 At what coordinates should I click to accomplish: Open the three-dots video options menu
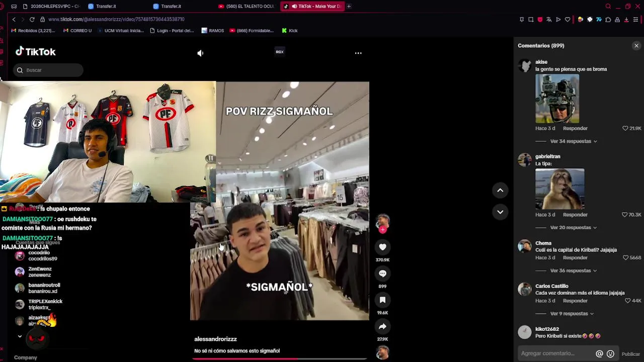pyautogui.click(x=358, y=53)
